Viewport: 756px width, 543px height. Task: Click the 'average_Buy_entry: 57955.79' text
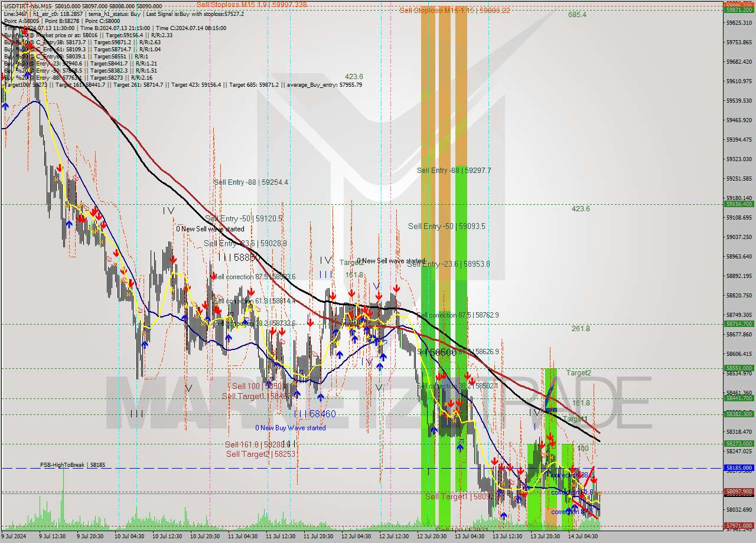325,85
